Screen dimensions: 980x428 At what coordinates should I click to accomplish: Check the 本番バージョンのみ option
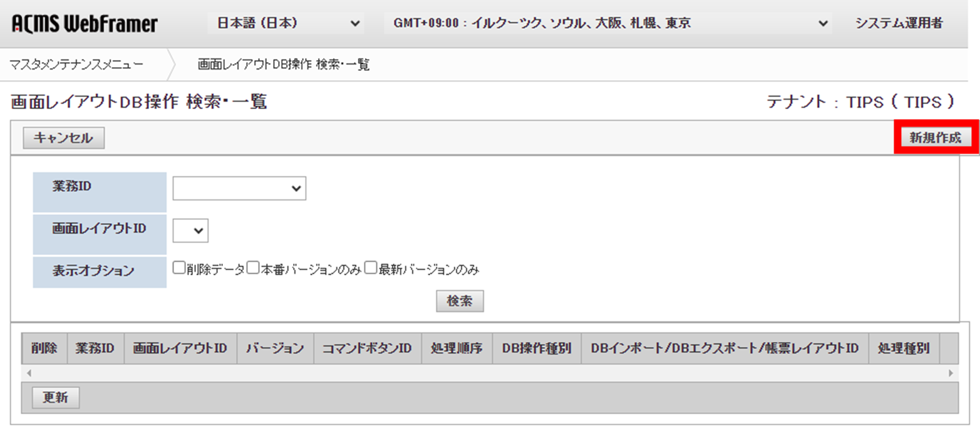(x=253, y=267)
